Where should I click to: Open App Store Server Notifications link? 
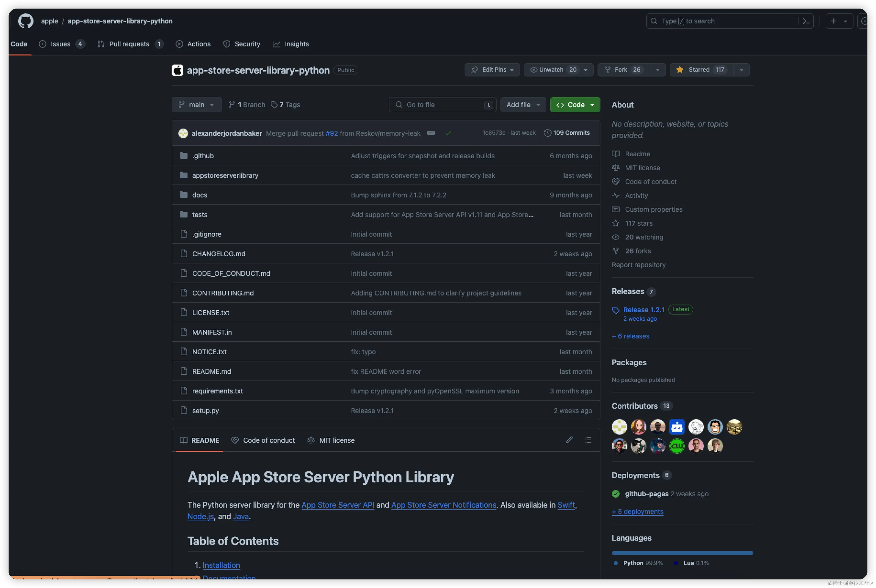(444, 505)
